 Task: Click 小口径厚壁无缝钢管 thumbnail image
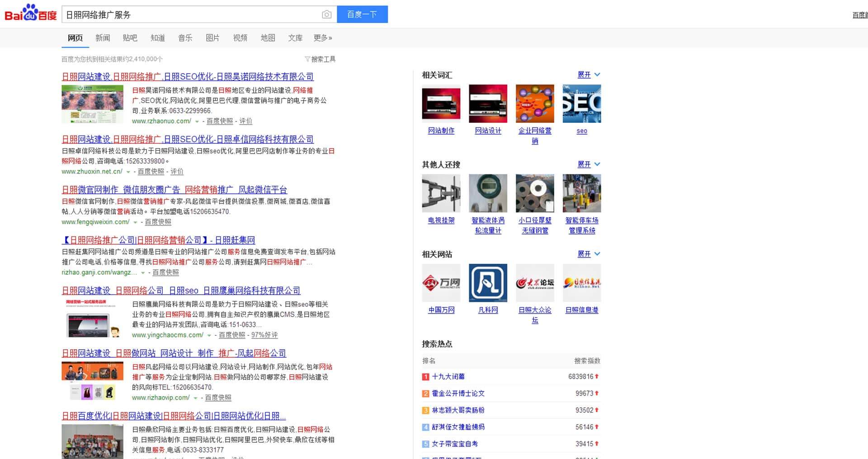pyautogui.click(x=535, y=193)
